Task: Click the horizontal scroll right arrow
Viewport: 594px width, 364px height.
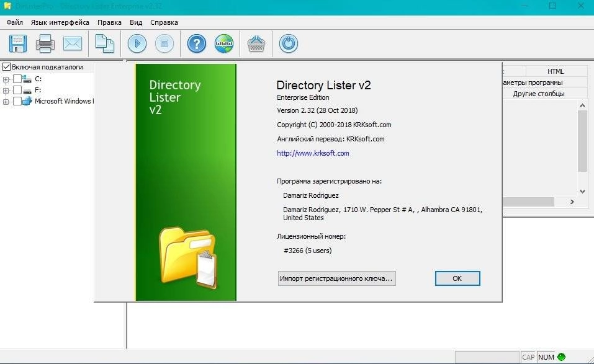Action: (x=572, y=202)
